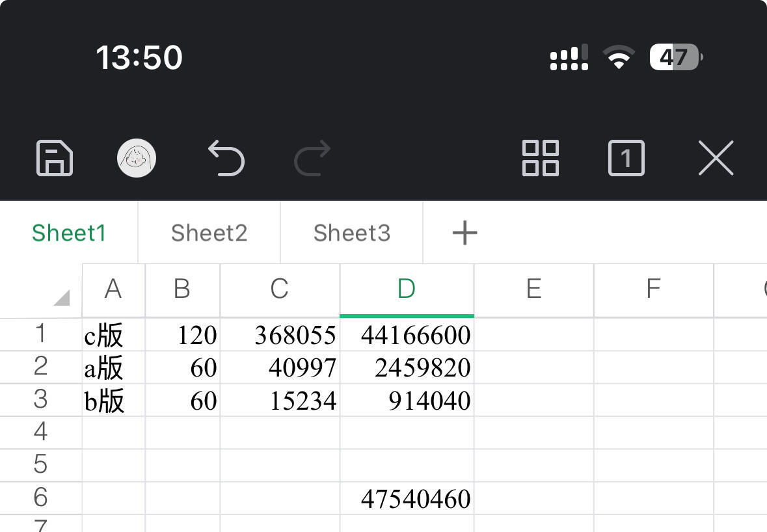The image size is (767, 532).
Task: Select cell containing c版
Action: pos(113,334)
